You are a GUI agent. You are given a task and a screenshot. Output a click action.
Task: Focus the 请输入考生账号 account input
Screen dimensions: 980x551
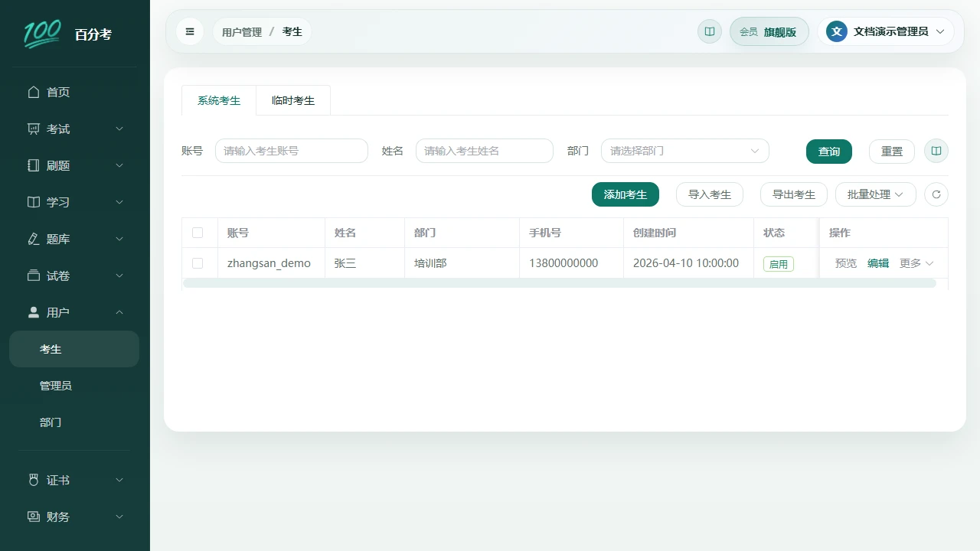[292, 151]
